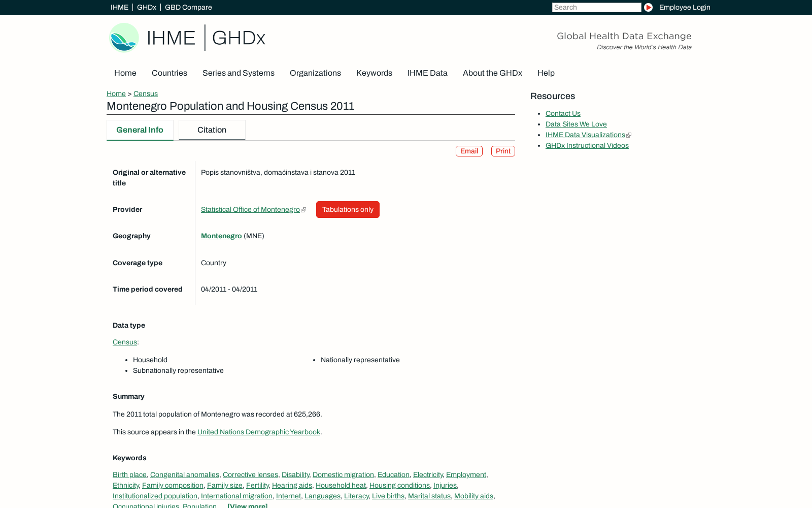Click the Home breadcrumb link
This screenshot has height=508, width=812.
tap(116, 93)
